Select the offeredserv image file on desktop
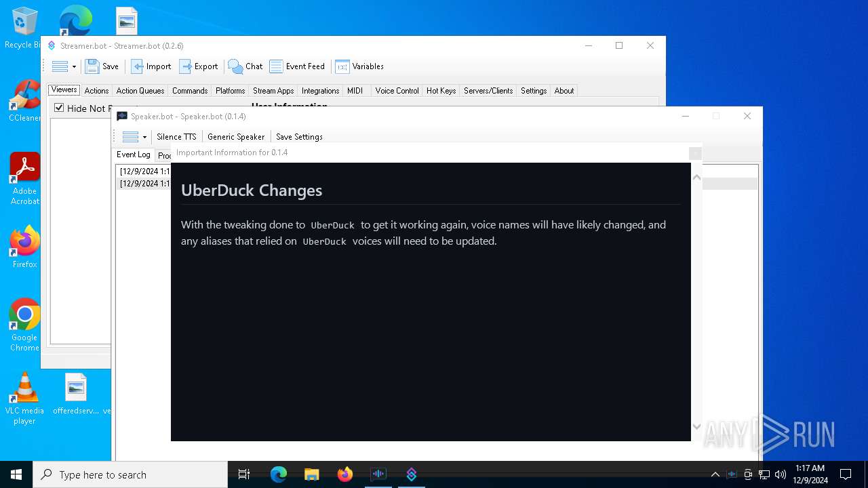 76,394
